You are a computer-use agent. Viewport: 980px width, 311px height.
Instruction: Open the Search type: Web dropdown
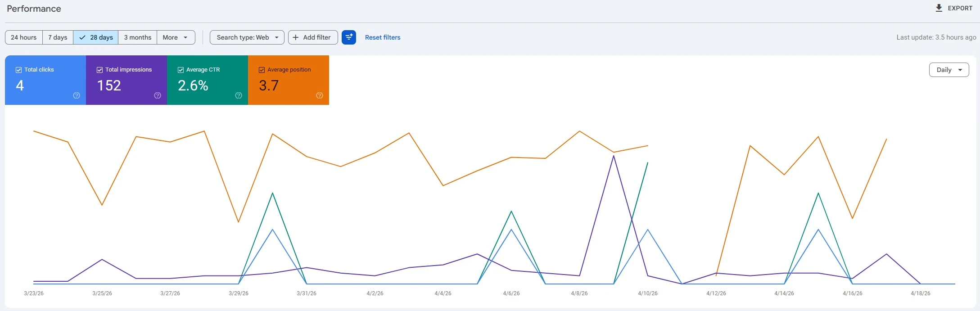click(247, 37)
